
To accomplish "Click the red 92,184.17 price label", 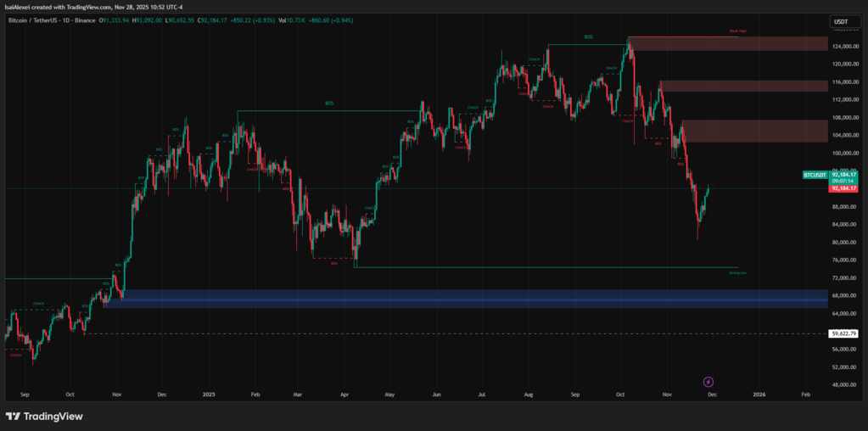I will (843, 188).
